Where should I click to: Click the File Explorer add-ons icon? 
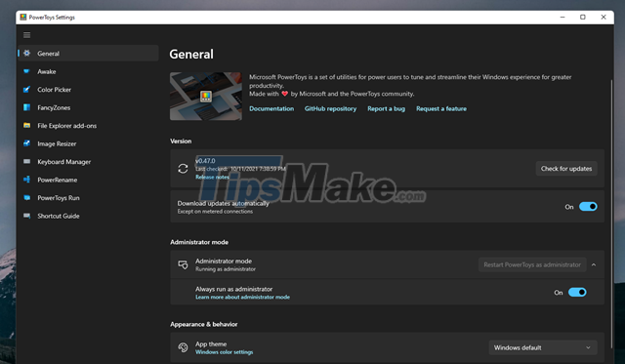[x=26, y=126]
